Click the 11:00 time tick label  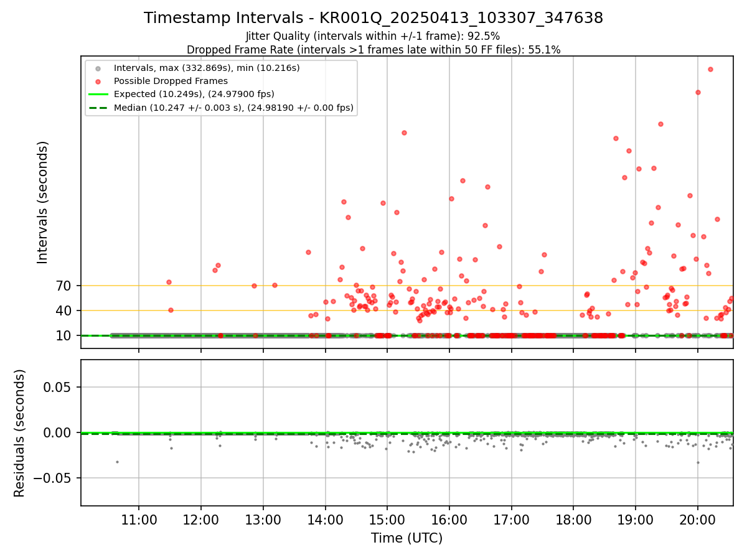pos(139,520)
